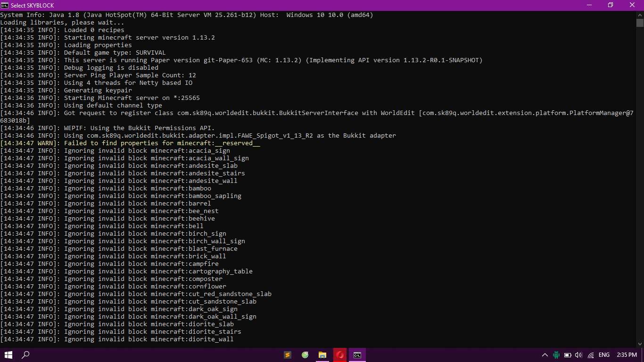This screenshot has height=362, width=644.
Task: Restore down the SKYBLOCK console window
Action: (x=611, y=5)
